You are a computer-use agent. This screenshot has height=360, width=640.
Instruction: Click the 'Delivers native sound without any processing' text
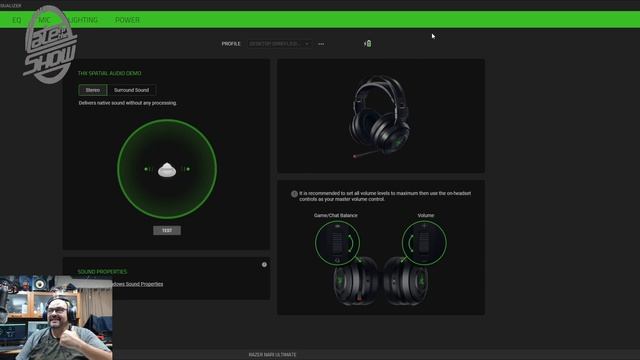[128, 103]
